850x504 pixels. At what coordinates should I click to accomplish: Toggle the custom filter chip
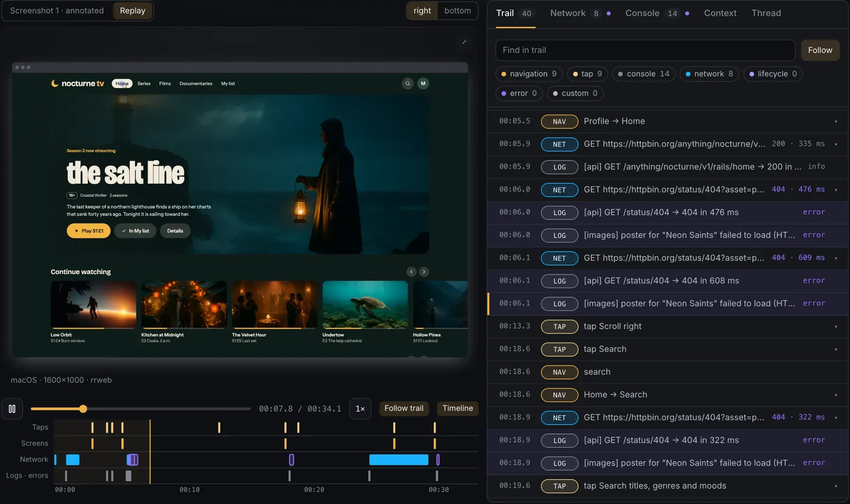pos(575,93)
